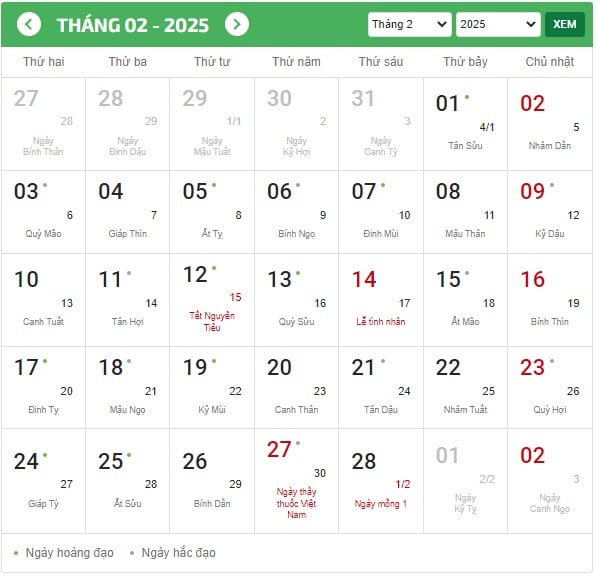Screen dimensions: 596x577
Task: Open the Tháng 2 month dropdown
Action: tap(409, 25)
